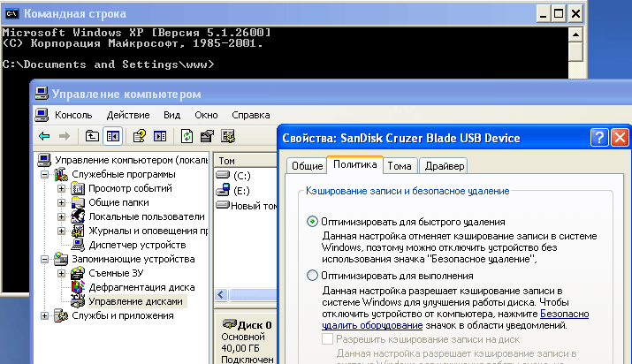Click the Диспетчер устройств icon
Image resolution: width=632 pixels, height=364 pixels.
coord(78,245)
